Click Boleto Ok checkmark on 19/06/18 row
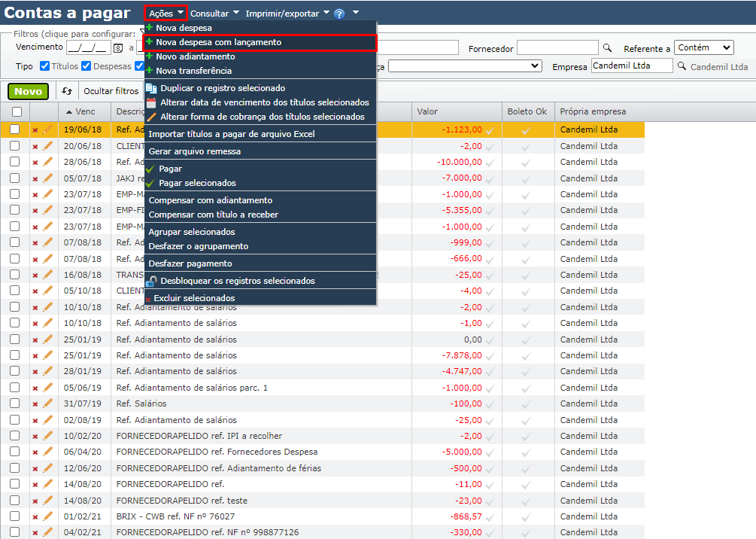This screenshot has width=756, height=539. pyautogui.click(x=526, y=130)
